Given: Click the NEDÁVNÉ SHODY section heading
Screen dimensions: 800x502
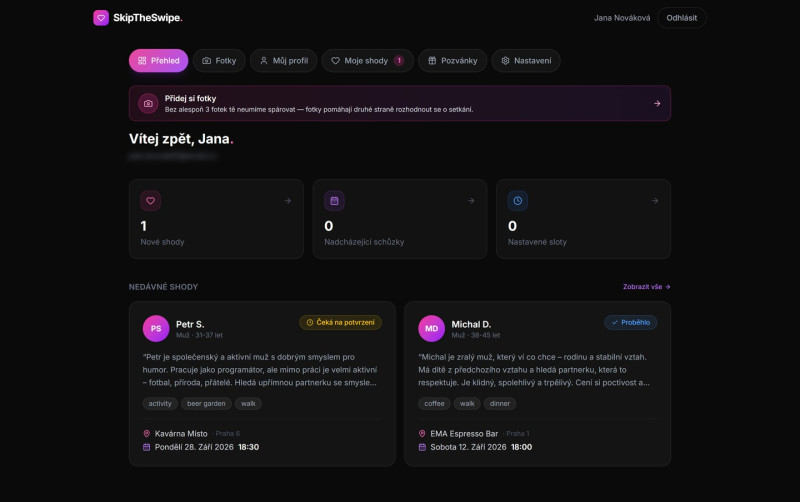Looking at the screenshot, I should (163, 287).
